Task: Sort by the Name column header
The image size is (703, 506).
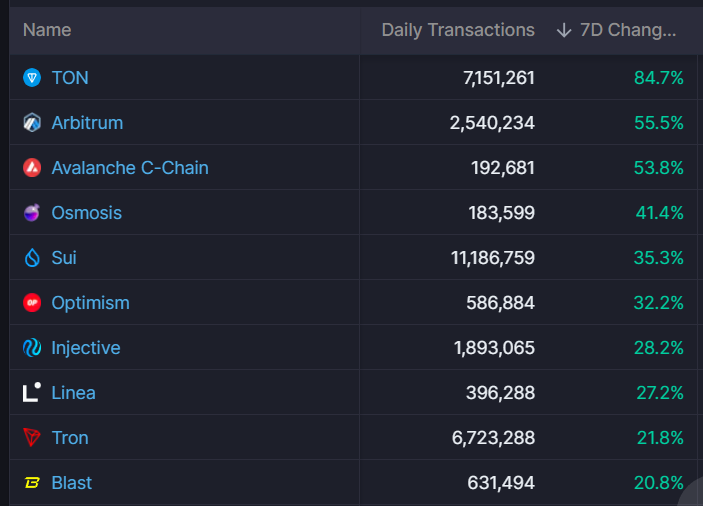Action: (47, 30)
